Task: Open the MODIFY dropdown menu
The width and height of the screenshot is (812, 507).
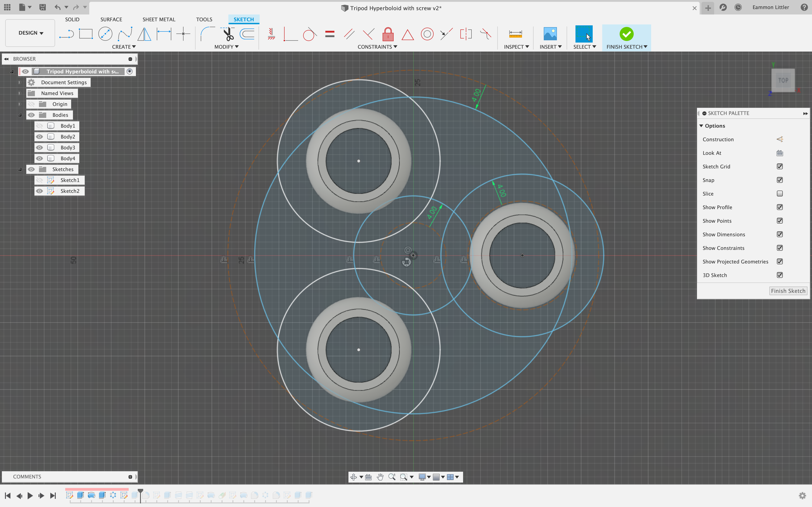Action: (226, 46)
